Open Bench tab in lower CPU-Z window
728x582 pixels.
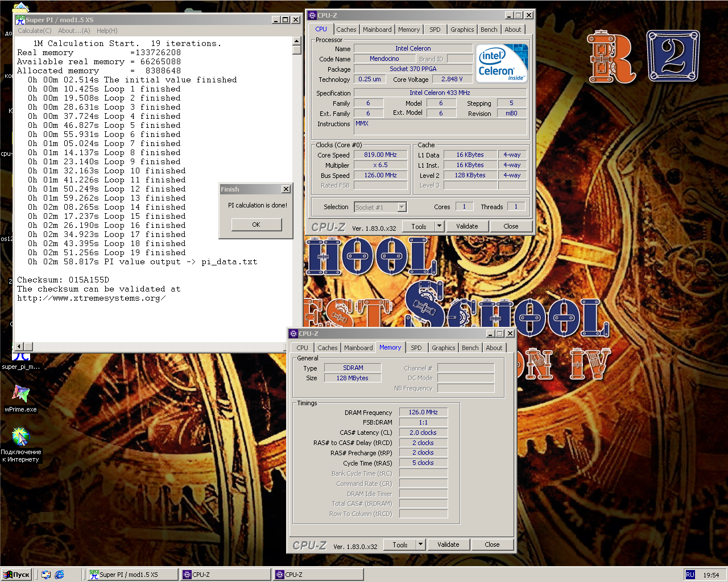(x=470, y=348)
